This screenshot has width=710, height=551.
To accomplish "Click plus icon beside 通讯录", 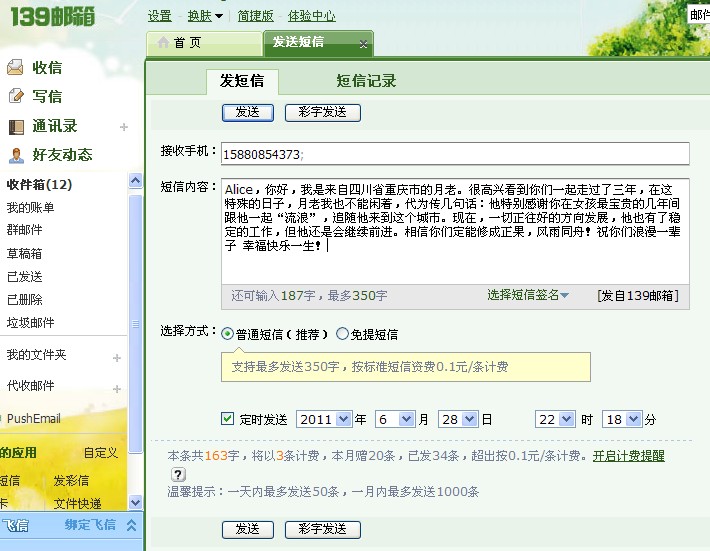I will 124,127.
